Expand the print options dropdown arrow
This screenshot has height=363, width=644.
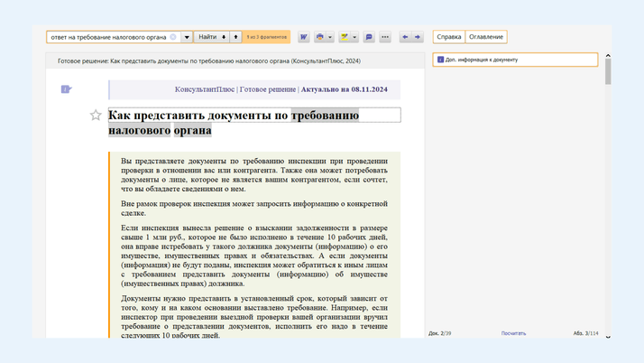click(330, 37)
